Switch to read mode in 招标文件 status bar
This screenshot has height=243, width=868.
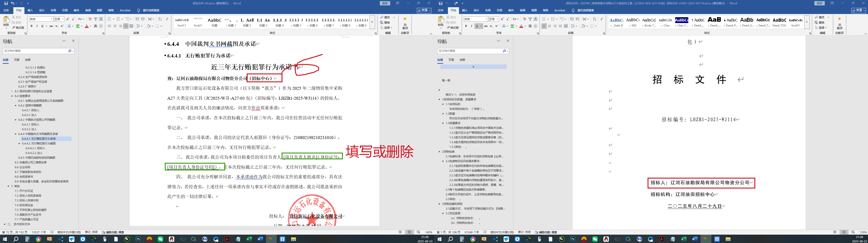point(835,232)
